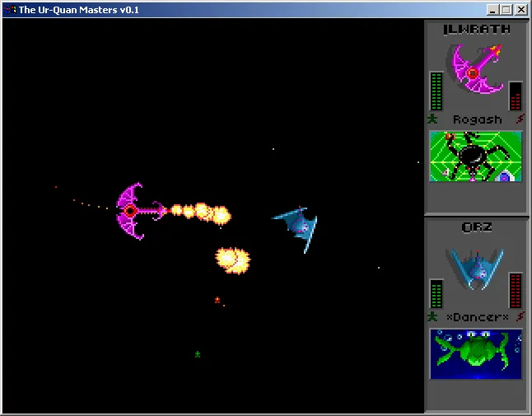The image size is (532, 416).
Task: Click the app icon in the title bar
Action: point(10,10)
